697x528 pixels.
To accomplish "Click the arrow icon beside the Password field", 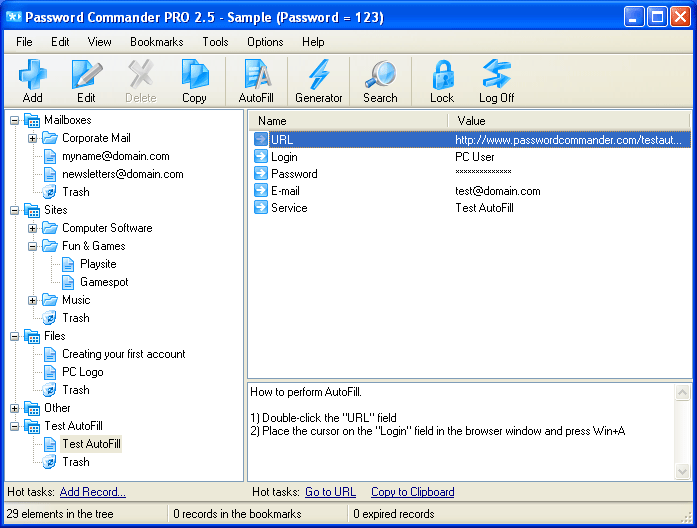I will click(x=261, y=173).
